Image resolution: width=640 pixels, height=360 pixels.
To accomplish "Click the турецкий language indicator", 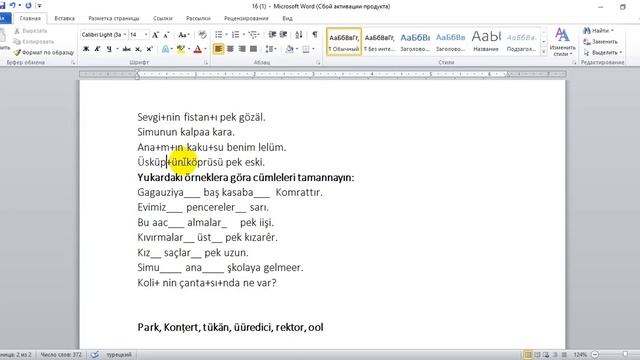I will pyautogui.click(x=119, y=355).
